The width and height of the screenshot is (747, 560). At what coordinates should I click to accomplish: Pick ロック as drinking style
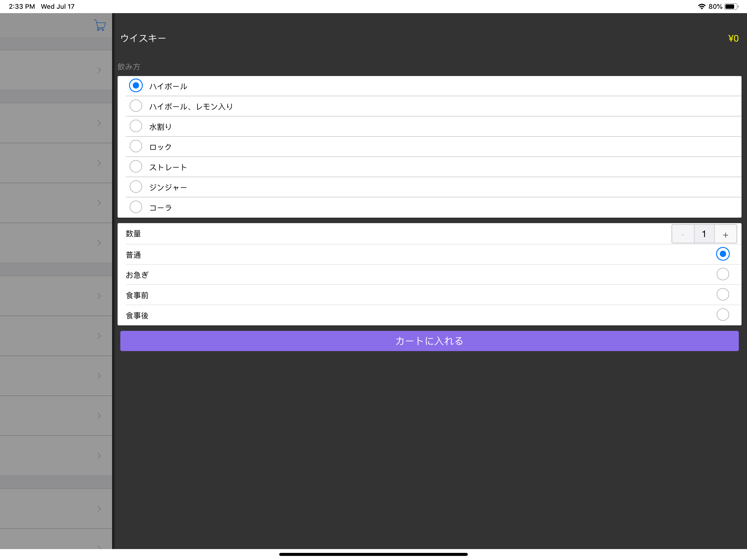[136, 147]
